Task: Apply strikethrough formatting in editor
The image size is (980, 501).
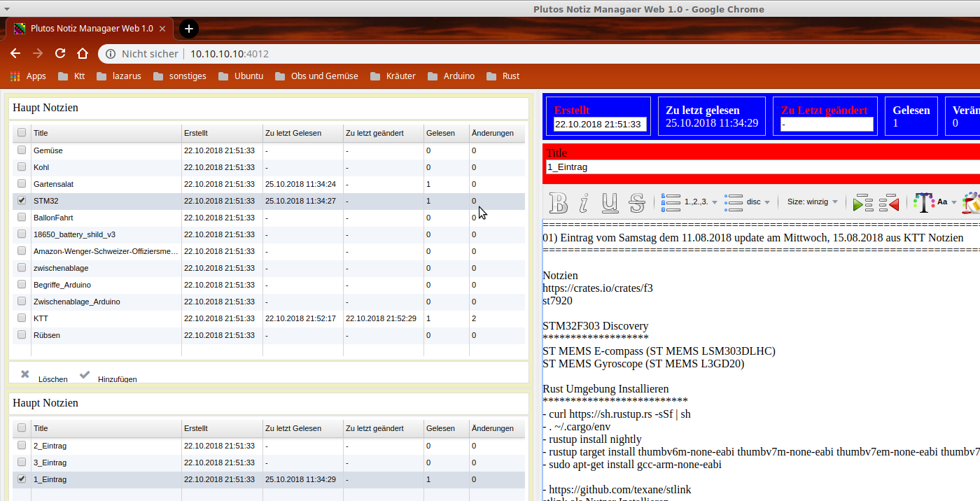Action: [x=636, y=202]
